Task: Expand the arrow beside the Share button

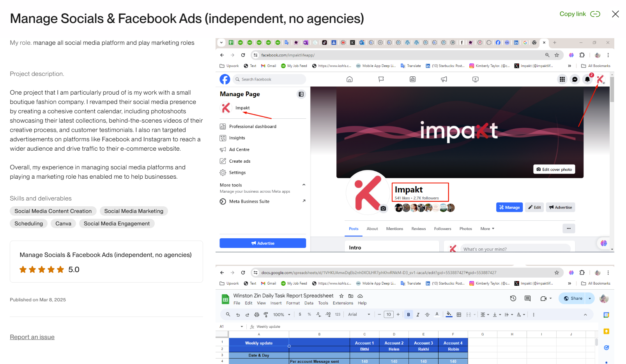Action: point(590,299)
